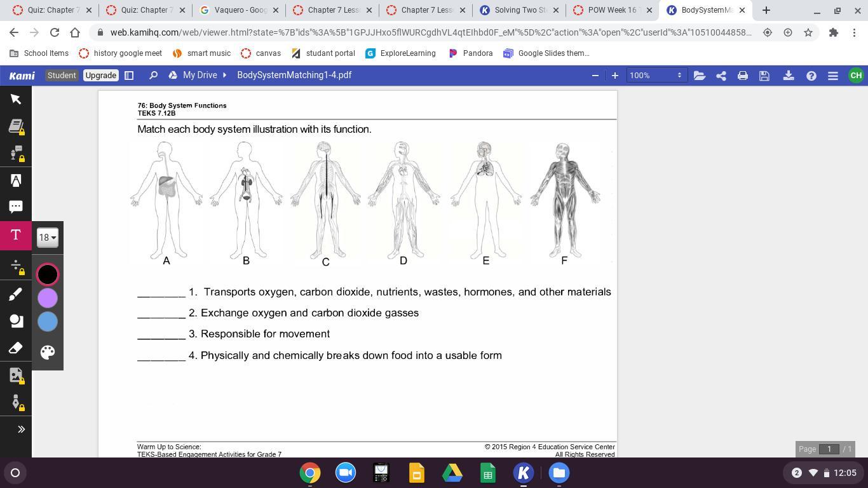
Task: Choose the purple text color
Action: tap(48, 298)
